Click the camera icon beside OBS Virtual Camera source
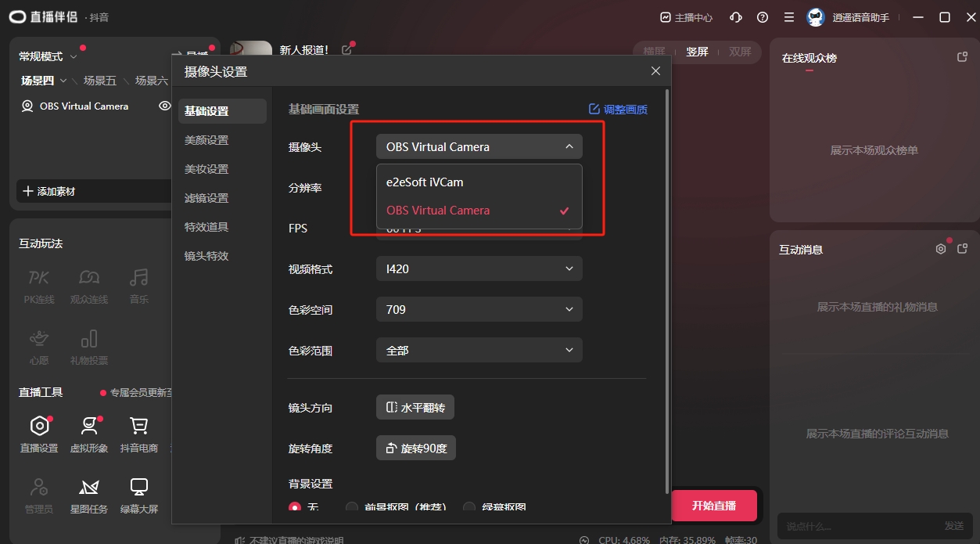 [27, 106]
